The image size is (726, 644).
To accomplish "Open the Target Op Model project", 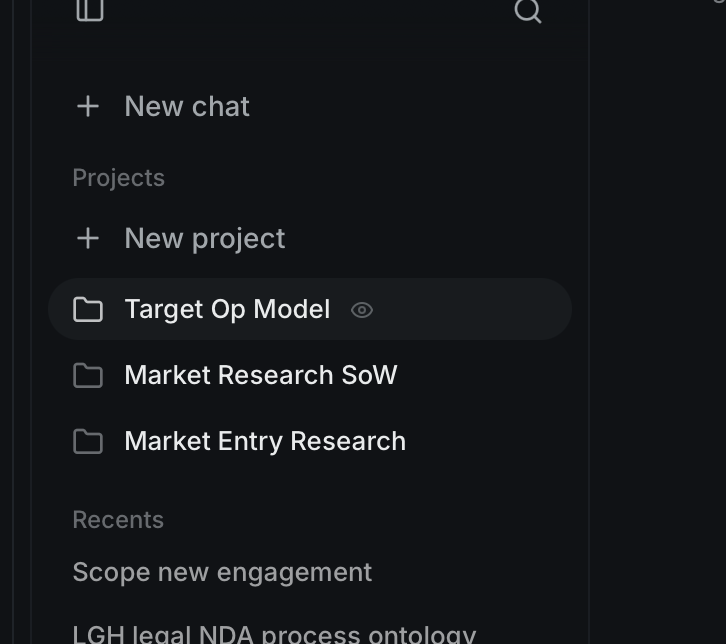I will click(x=227, y=309).
